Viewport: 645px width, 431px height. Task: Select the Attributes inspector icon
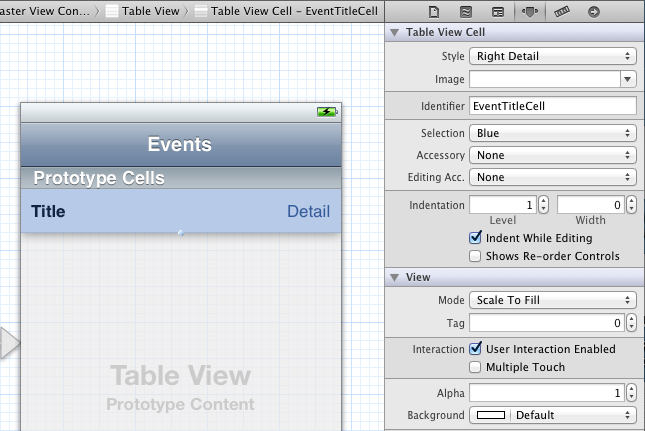[x=528, y=12]
